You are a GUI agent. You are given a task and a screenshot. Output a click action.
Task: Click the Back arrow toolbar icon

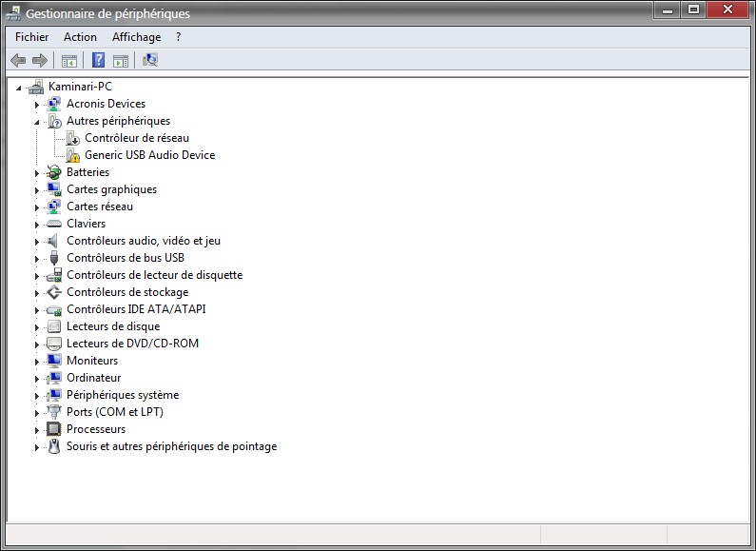[18, 60]
